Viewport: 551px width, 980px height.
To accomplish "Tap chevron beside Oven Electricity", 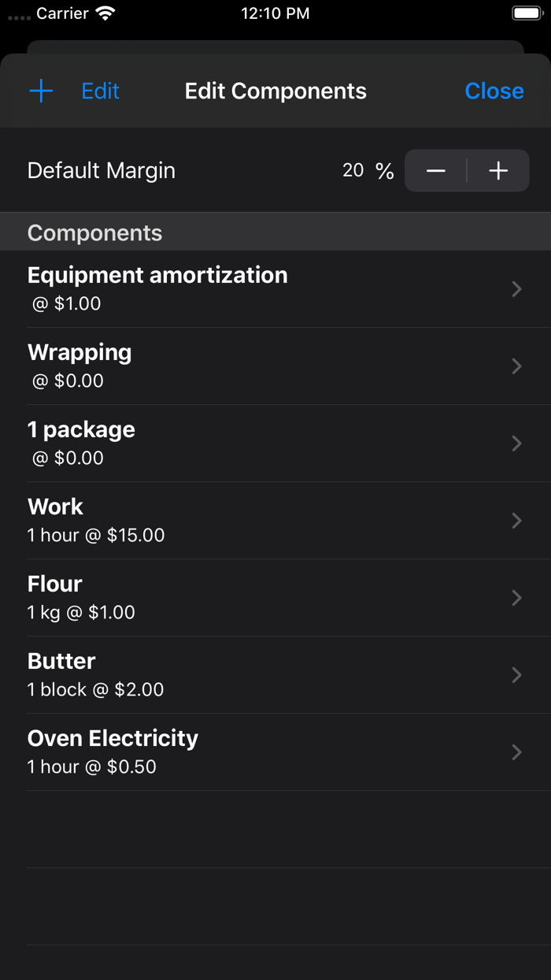I will (516, 752).
